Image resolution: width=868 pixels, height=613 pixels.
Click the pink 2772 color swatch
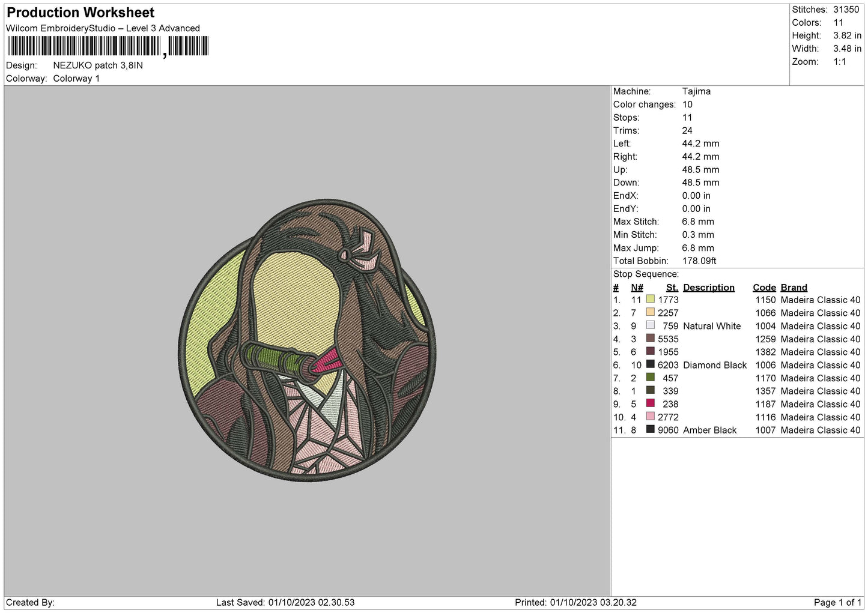(x=650, y=416)
